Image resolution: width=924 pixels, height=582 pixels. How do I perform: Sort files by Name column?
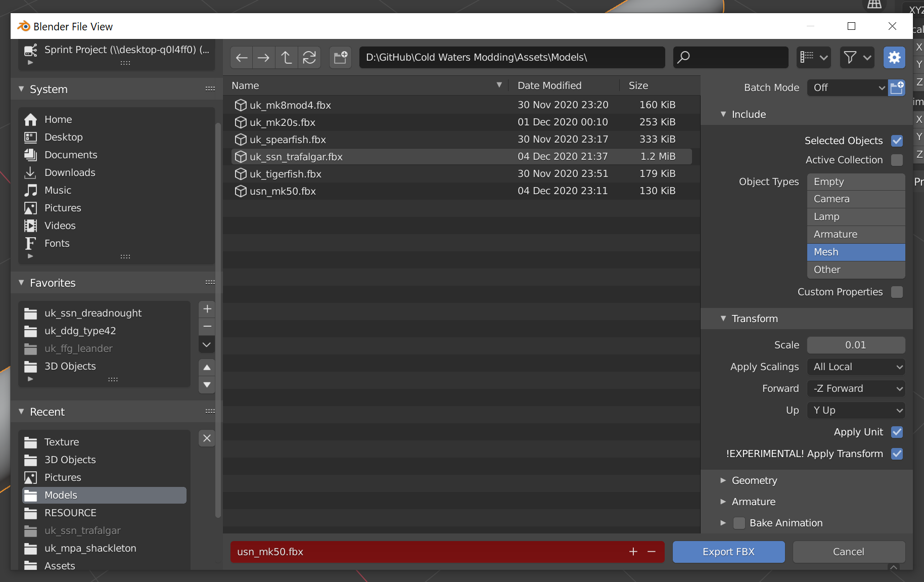[366, 85]
